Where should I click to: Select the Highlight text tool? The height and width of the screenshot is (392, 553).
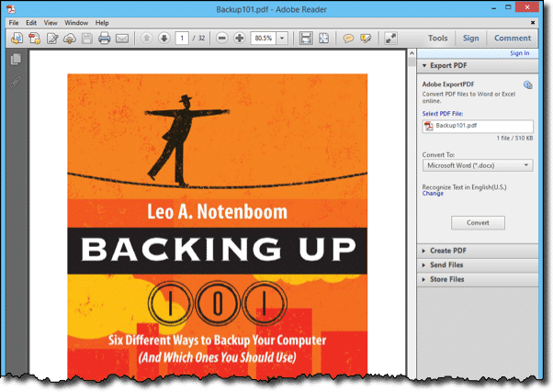click(366, 38)
